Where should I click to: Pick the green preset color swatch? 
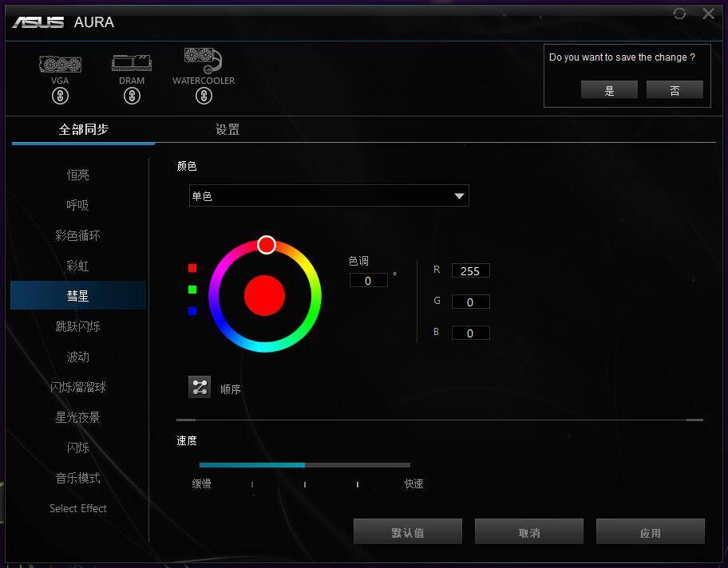192,290
